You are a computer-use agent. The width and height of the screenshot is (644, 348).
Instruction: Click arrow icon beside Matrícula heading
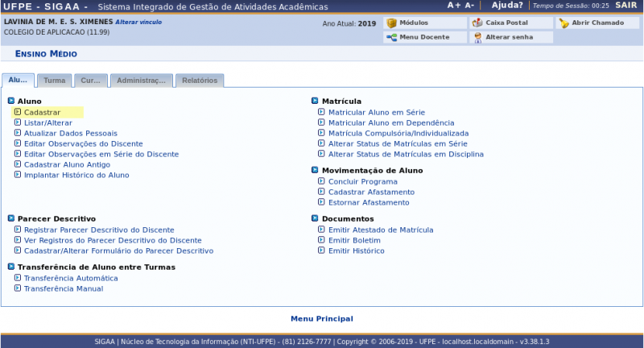point(316,101)
